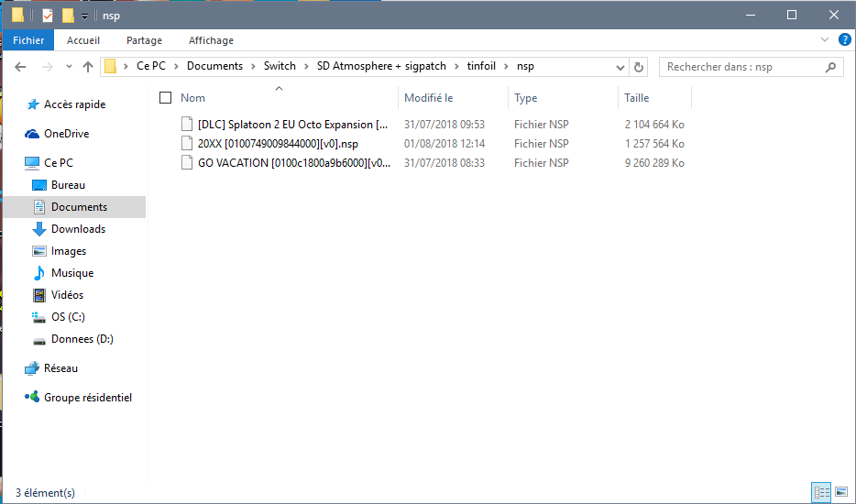Open Images in the navigation pane

(x=69, y=251)
